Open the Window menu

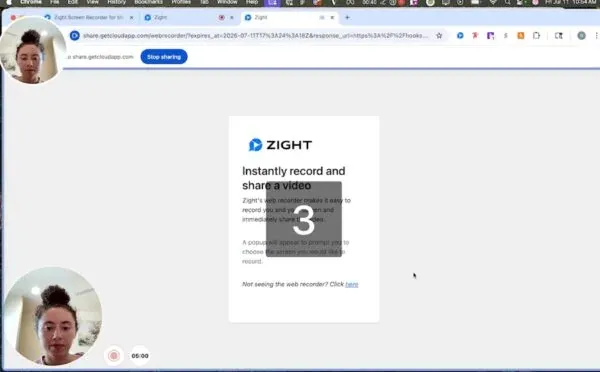(227, 2)
